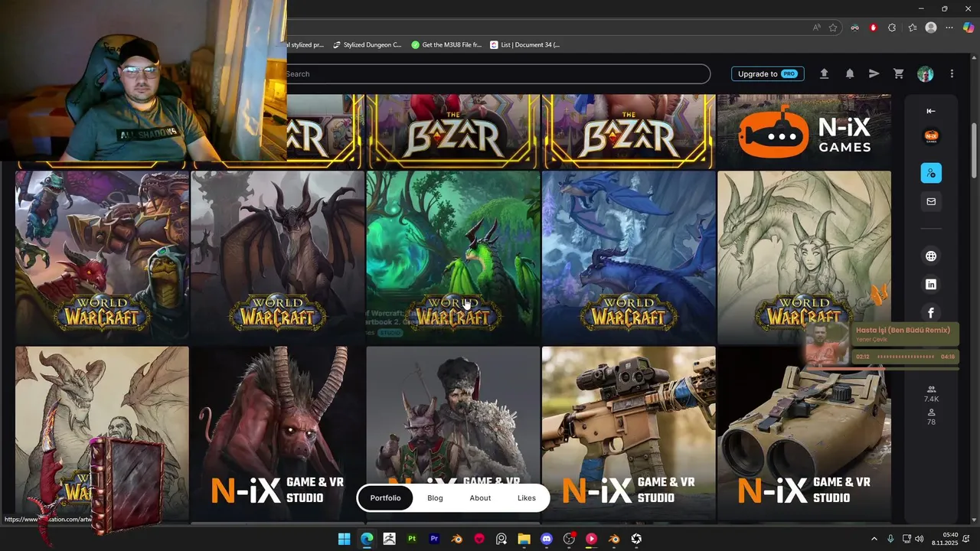The image size is (980, 551).
Task: Open the notifications bell
Action: click(850, 73)
